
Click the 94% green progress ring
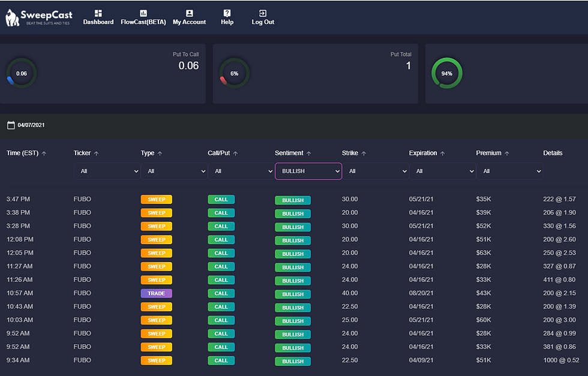point(447,73)
